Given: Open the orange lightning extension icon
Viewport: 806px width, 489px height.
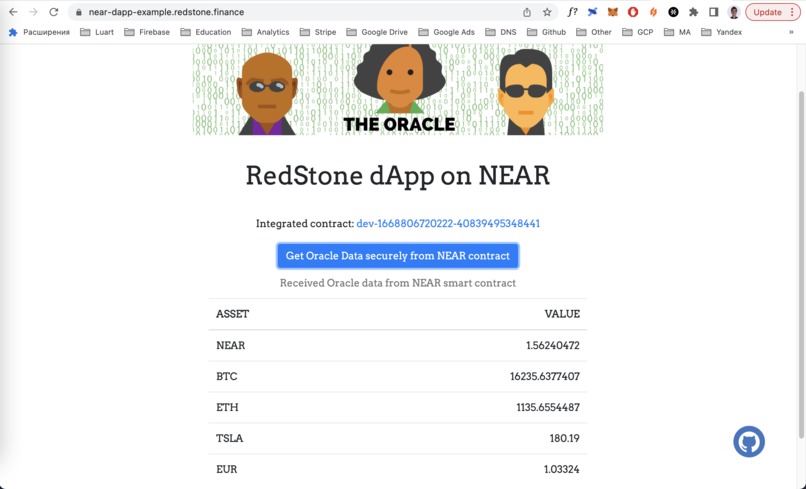Looking at the screenshot, I should click(653, 12).
